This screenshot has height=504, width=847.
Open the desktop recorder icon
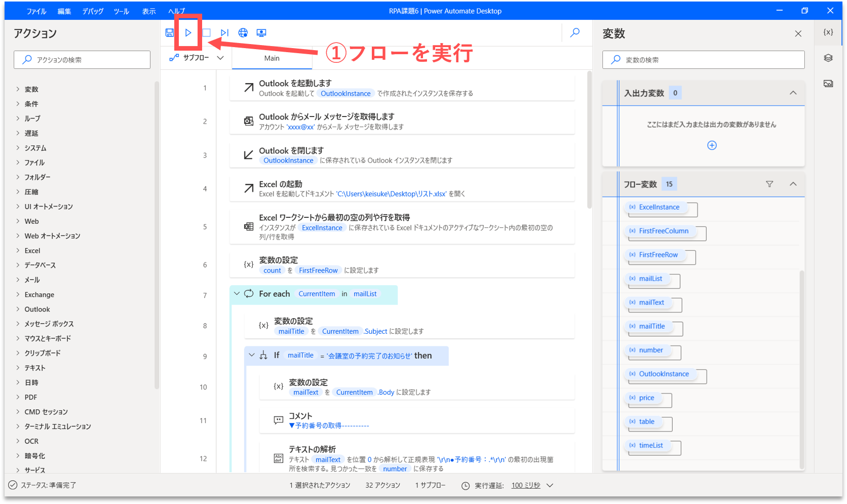pyautogui.click(x=261, y=32)
